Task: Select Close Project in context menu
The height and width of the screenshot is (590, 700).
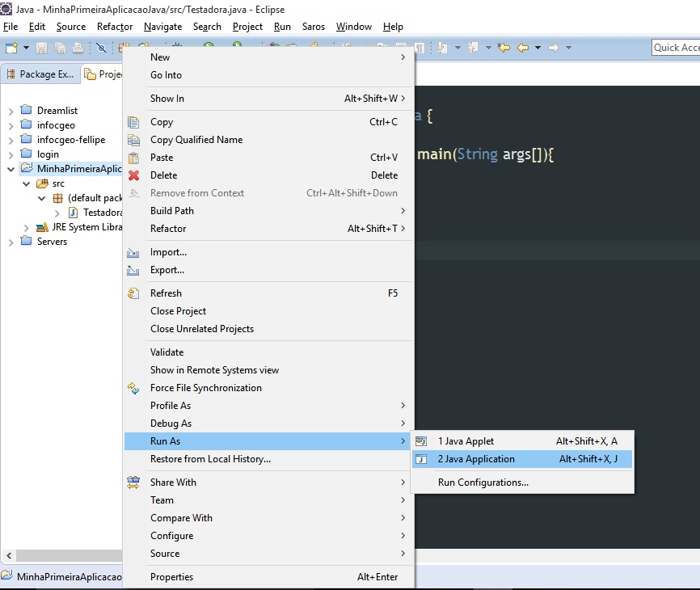Action: pos(268,311)
